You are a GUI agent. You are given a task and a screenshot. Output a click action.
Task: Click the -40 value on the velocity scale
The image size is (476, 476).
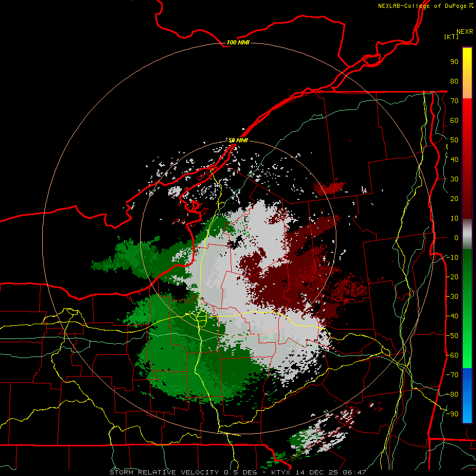click(452, 316)
